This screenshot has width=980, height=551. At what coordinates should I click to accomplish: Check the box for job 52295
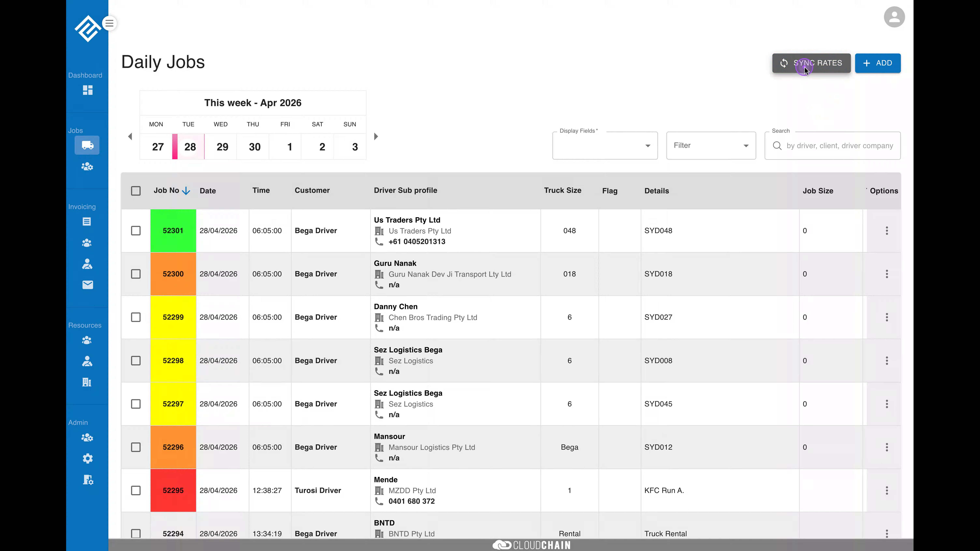click(x=136, y=491)
